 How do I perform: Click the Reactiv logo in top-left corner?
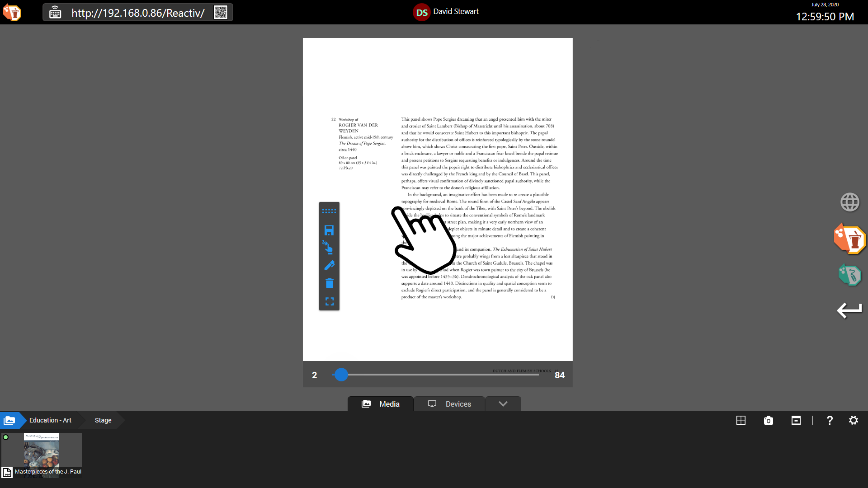pos(12,13)
